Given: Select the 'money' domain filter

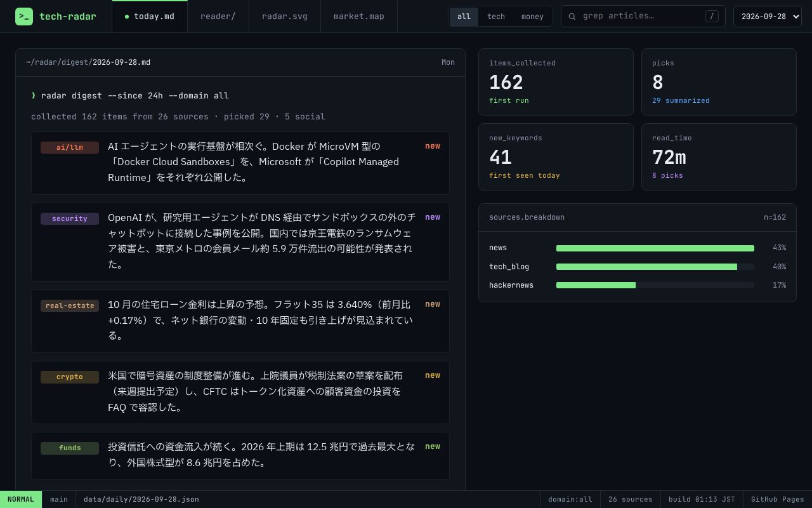Looking at the screenshot, I should [x=532, y=17].
